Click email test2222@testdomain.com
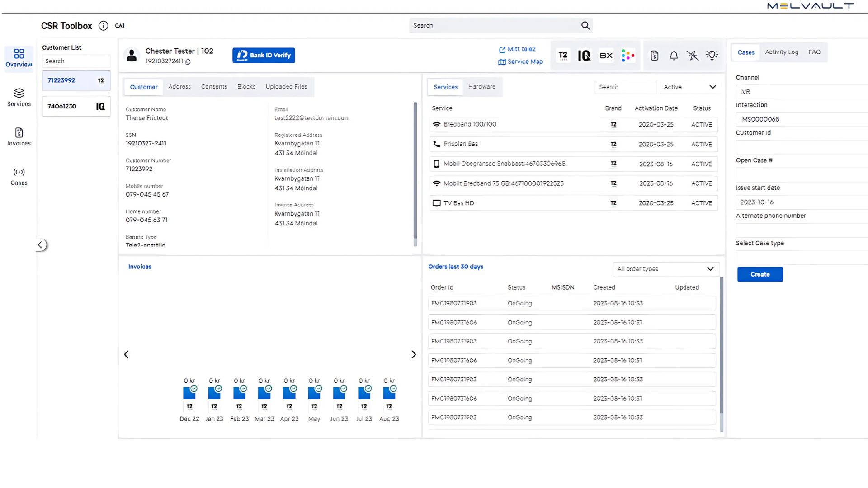The width and height of the screenshot is (868, 488). (312, 118)
